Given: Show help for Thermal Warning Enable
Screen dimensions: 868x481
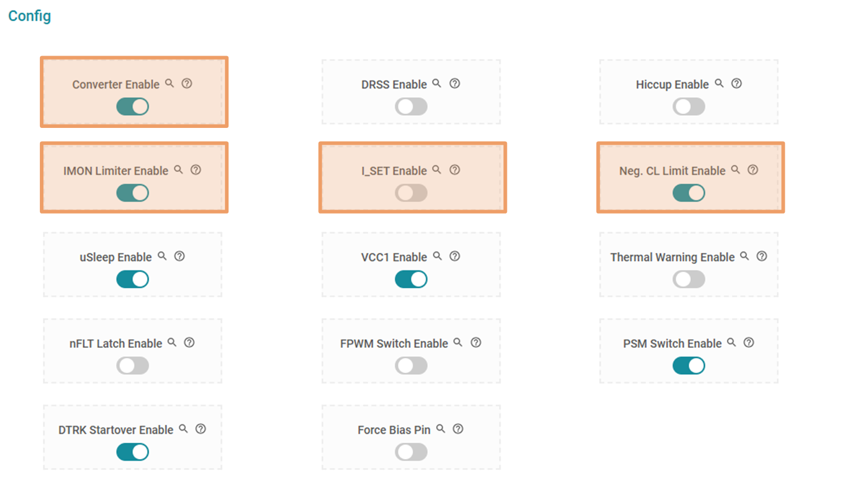Looking at the screenshot, I should (x=762, y=256).
